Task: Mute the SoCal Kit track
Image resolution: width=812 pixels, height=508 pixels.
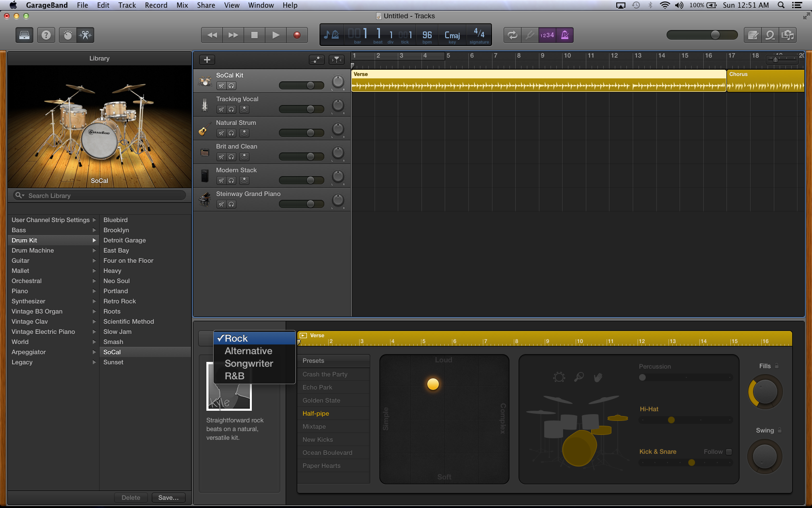Action: (221, 86)
